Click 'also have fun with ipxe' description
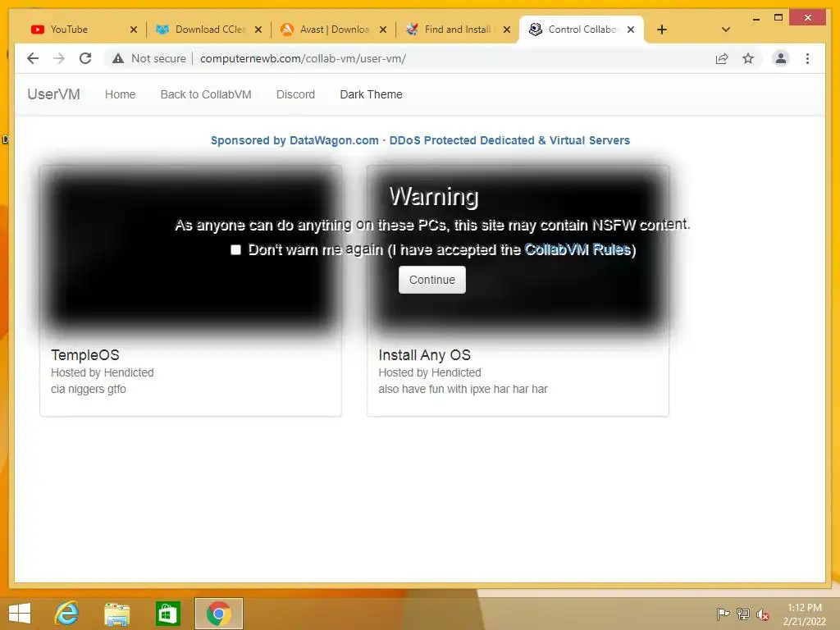Viewport: 840px width, 630px height. (463, 389)
